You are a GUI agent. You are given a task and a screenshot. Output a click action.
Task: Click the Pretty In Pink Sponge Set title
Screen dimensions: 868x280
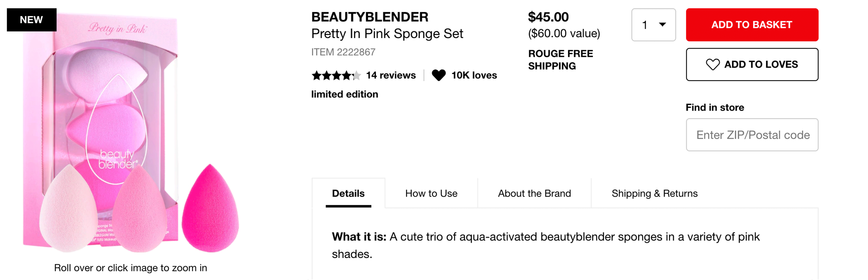point(387,34)
